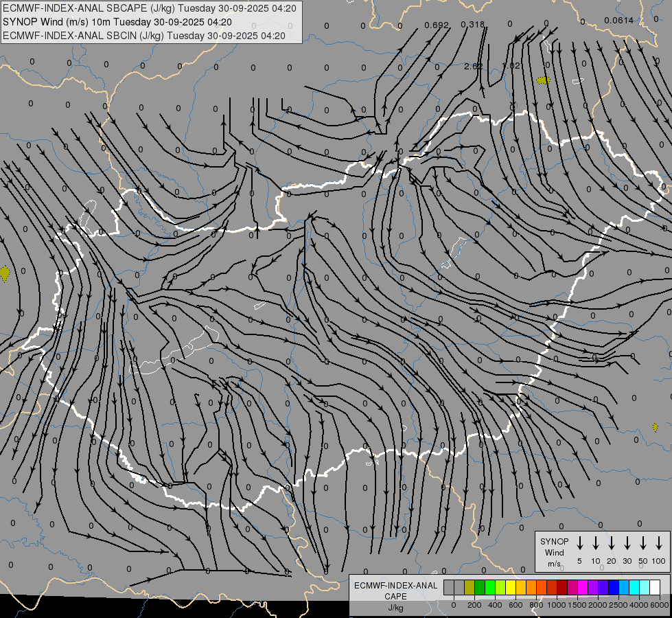Click the 1.02 CAPE value on map

point(511,66)
